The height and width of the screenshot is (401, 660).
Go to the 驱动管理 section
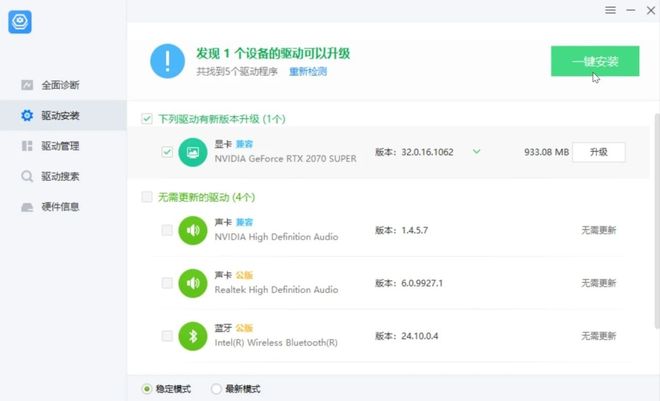(x=63, y=146)
